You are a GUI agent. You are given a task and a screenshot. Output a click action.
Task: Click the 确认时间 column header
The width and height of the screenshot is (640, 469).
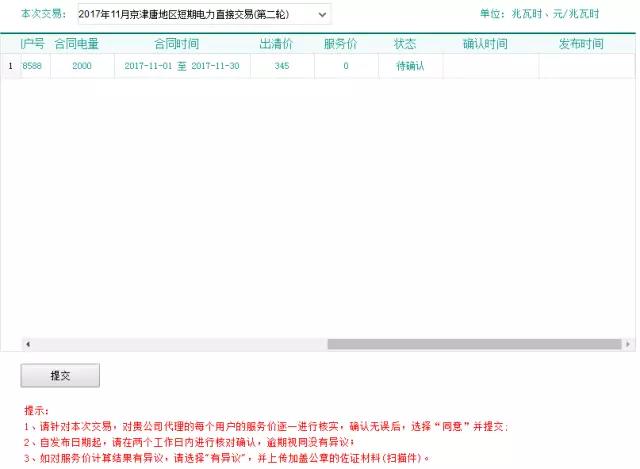pyautogui.click(x=485, y=45)
